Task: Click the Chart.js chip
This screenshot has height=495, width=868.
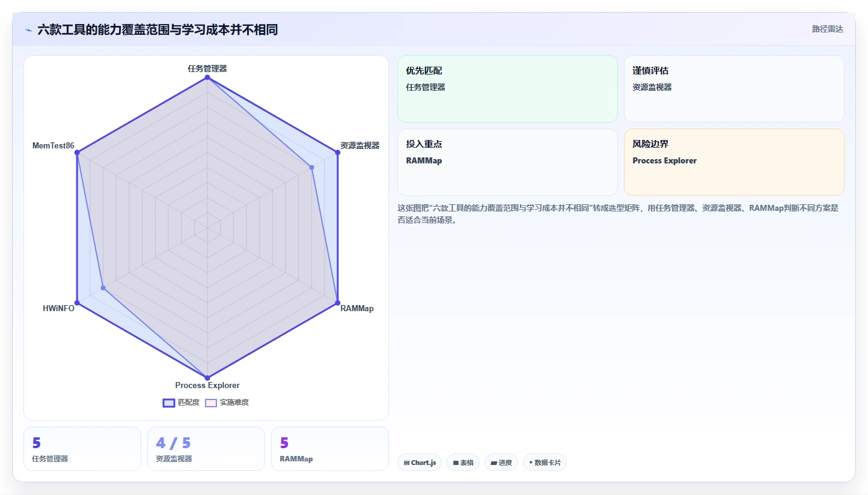Action: point(420,463)
